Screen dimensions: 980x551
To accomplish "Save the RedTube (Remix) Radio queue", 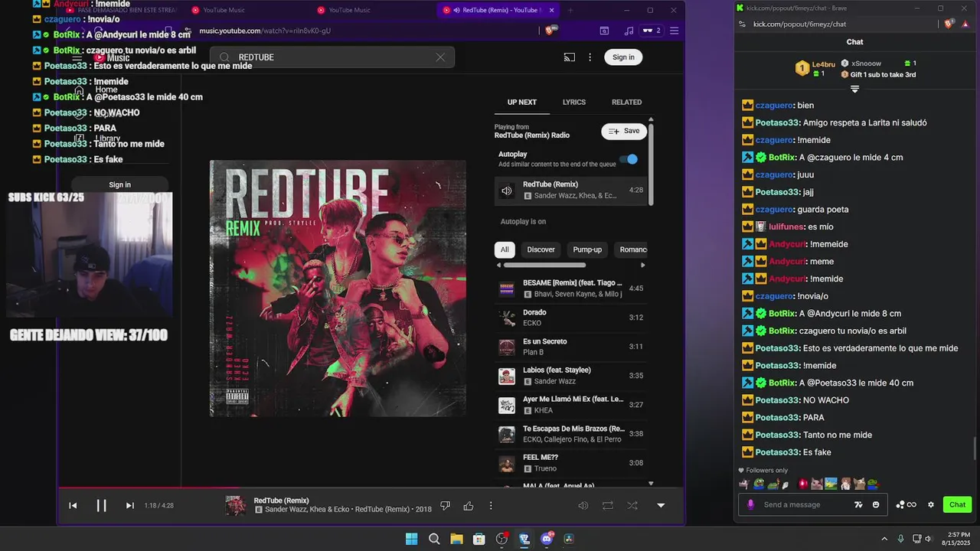I will coord(624,131).
